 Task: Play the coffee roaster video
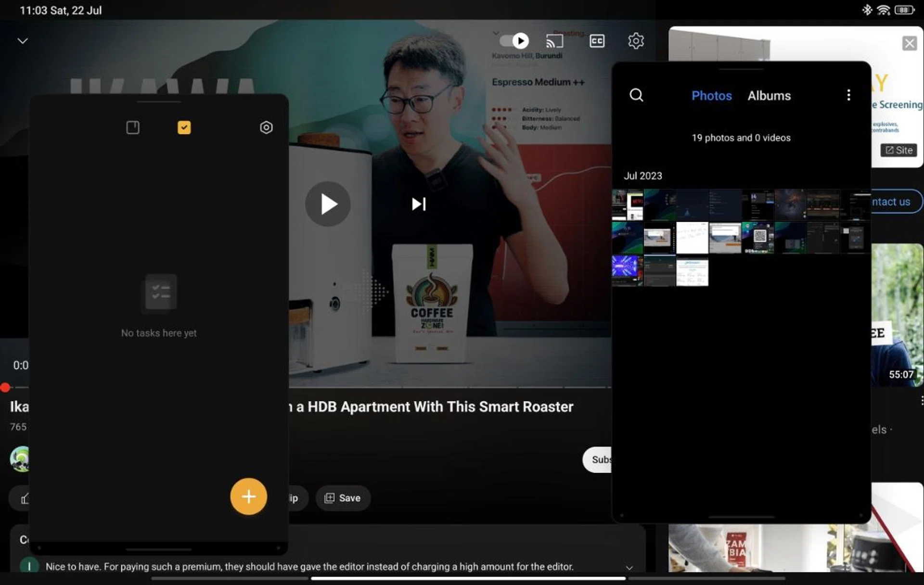click(328, 204)
